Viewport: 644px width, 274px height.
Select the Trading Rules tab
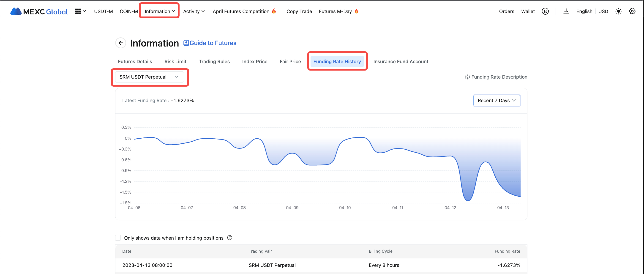pos(214,61)
